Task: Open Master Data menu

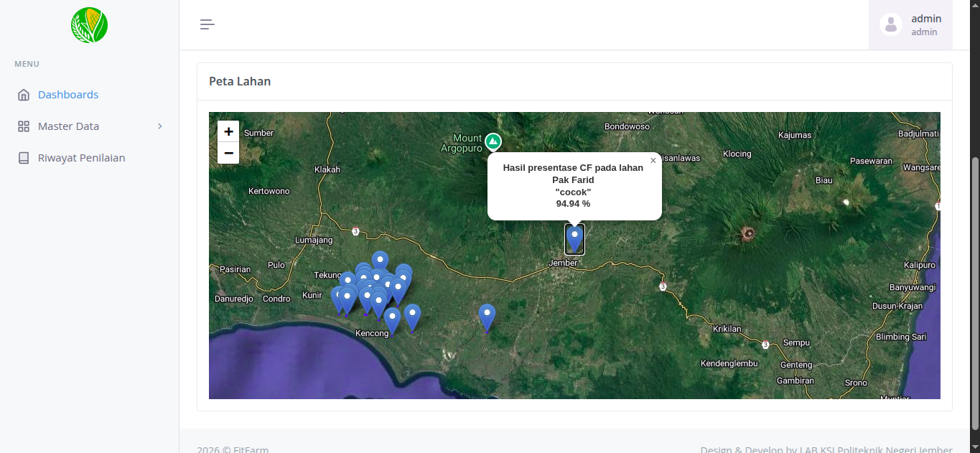Action: (68, 126)
